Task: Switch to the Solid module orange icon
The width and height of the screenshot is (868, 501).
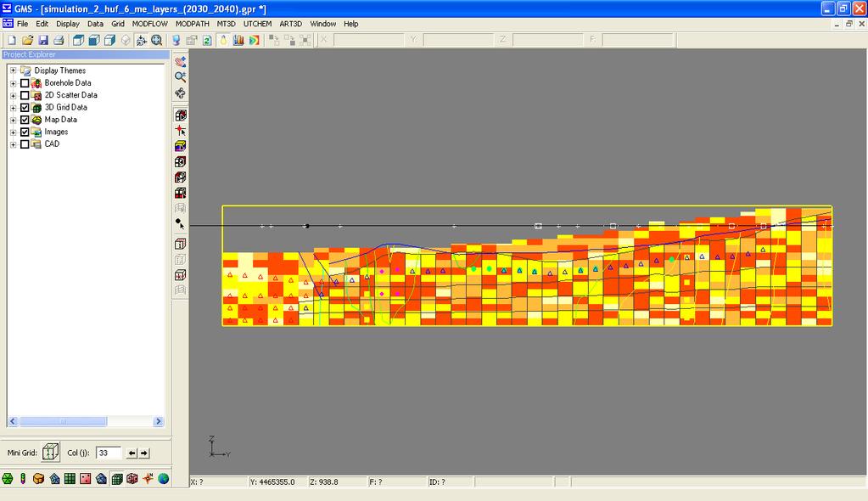Action: pyautogui.click(x=38, y=478)
